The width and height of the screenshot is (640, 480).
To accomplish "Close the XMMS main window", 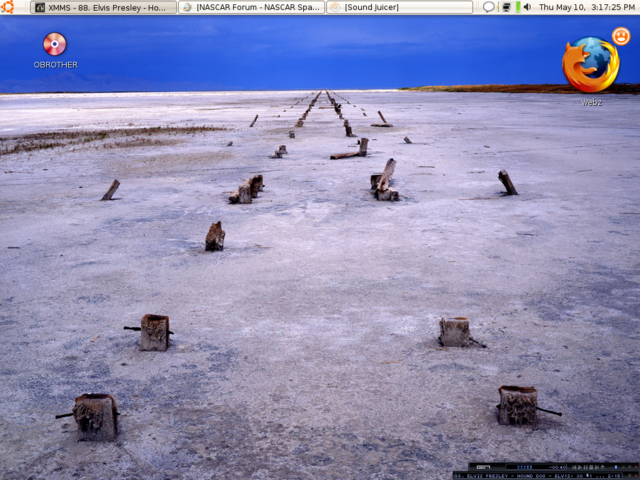I will (636, 467).
